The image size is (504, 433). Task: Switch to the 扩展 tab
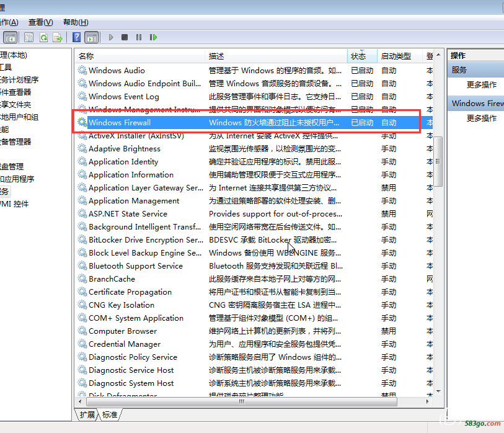pyautogui.click(x=87, y=414)
